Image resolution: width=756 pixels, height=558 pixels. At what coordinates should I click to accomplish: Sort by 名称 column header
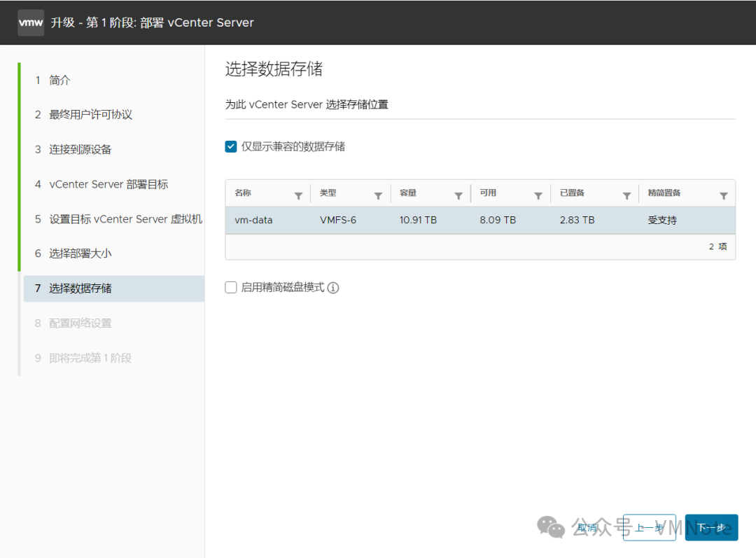click(242, 193)
